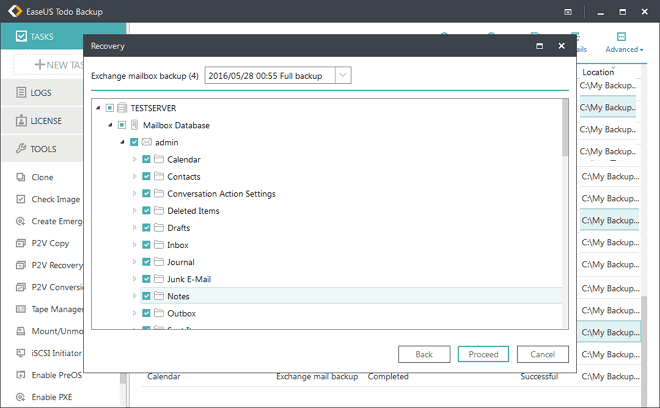
Task: Click the Check Image icon
Action: 21,199
